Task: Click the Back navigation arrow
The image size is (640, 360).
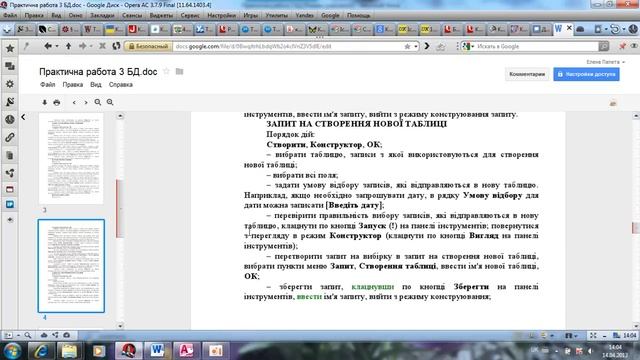Action: [x=48, y=46]
